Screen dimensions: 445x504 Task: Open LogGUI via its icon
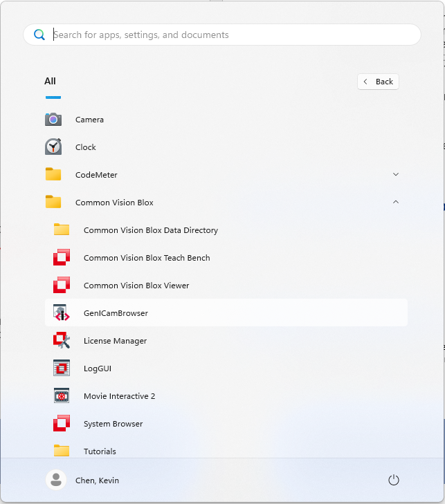click(x=62, y=368)
